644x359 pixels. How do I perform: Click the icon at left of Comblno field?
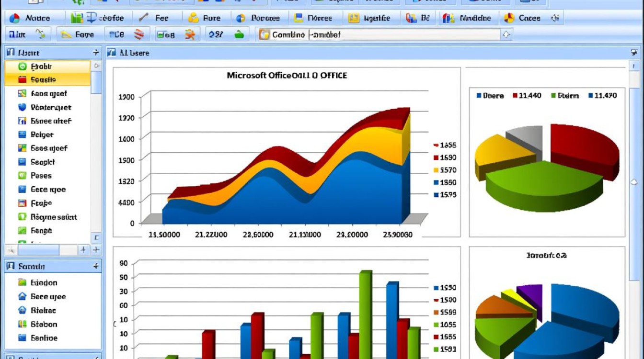264,34
